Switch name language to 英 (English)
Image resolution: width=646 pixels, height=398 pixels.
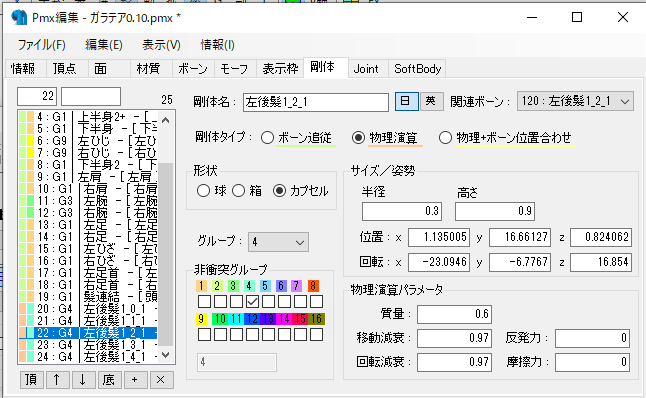click(431, 101)
